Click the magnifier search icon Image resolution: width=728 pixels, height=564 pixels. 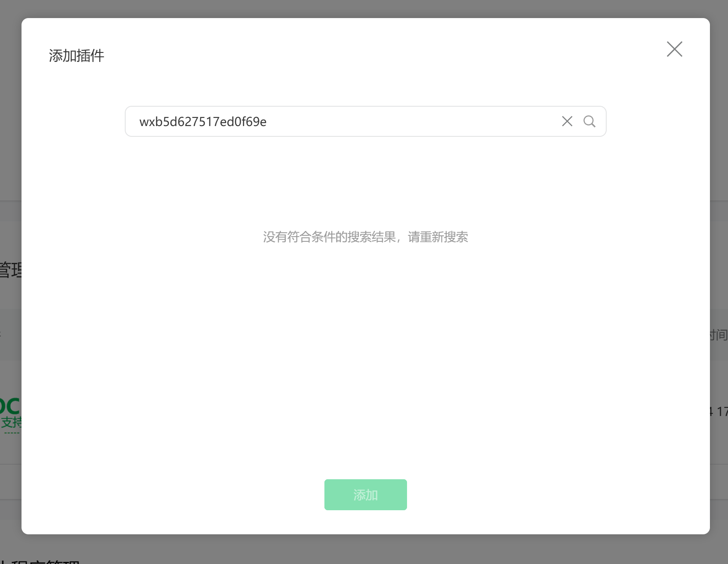coord(589,121)
